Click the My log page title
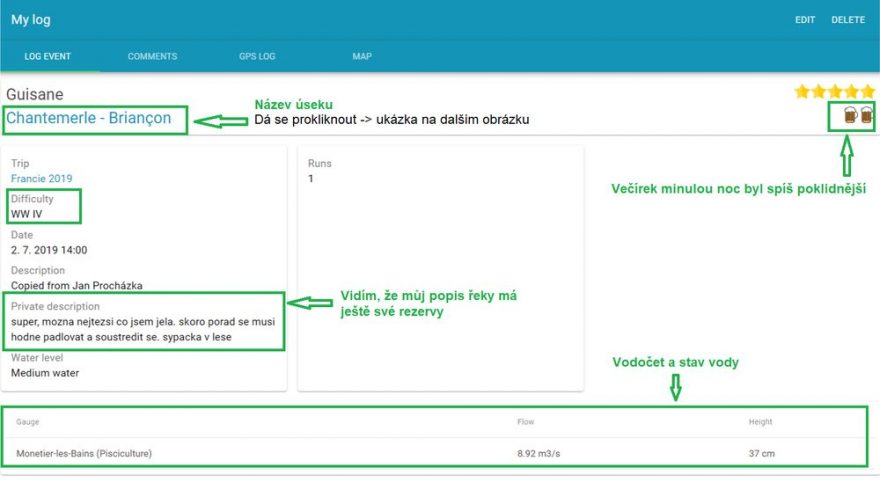The height and width of the screenshot is (490, 880). click(31, 19)
